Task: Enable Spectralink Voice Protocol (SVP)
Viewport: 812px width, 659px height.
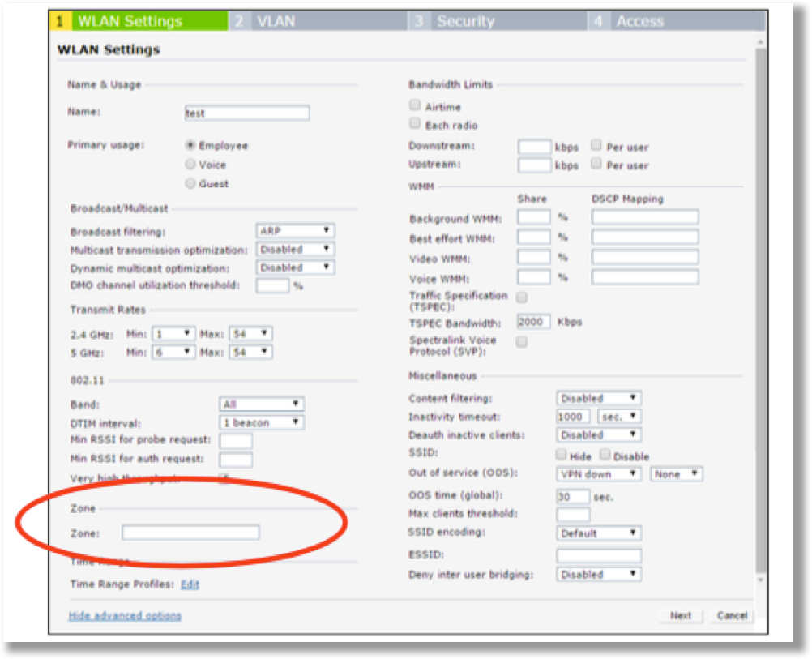Action: click(521, 341)
